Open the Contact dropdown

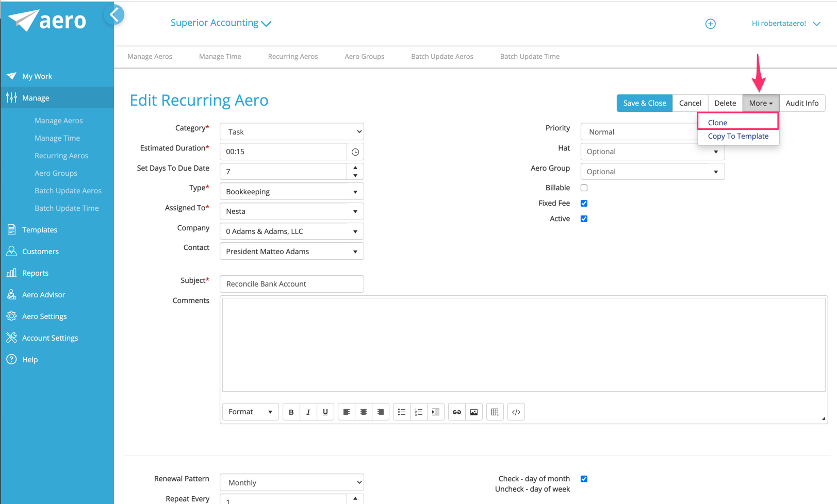click(292, 251)
